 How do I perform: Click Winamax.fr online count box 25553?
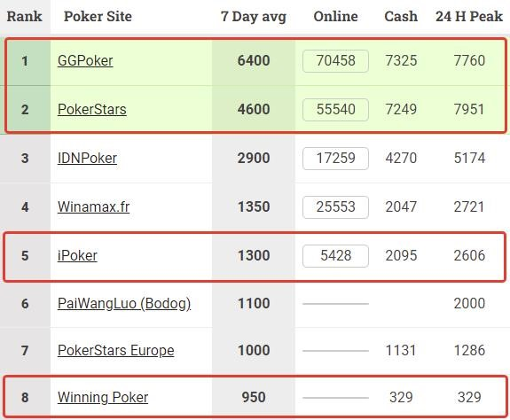[335, 207]
